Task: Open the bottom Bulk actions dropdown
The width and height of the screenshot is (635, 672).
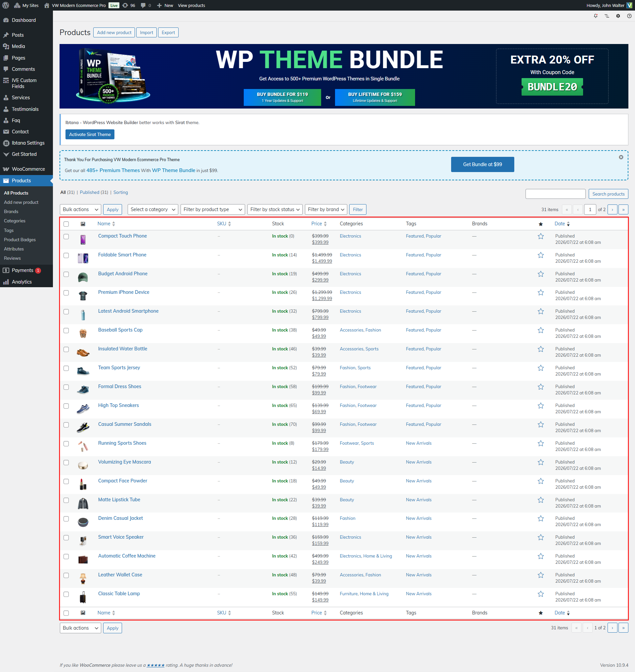Action: [x=81, y=628]
